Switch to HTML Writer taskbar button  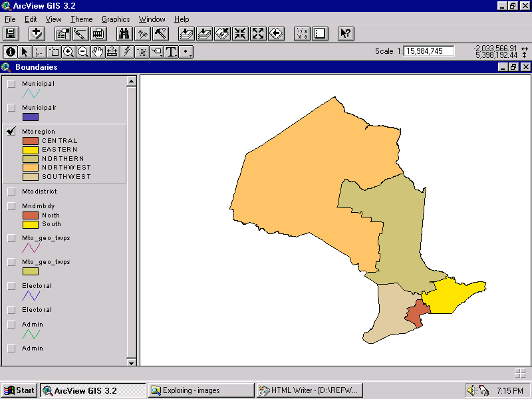(x=310, y=390)
